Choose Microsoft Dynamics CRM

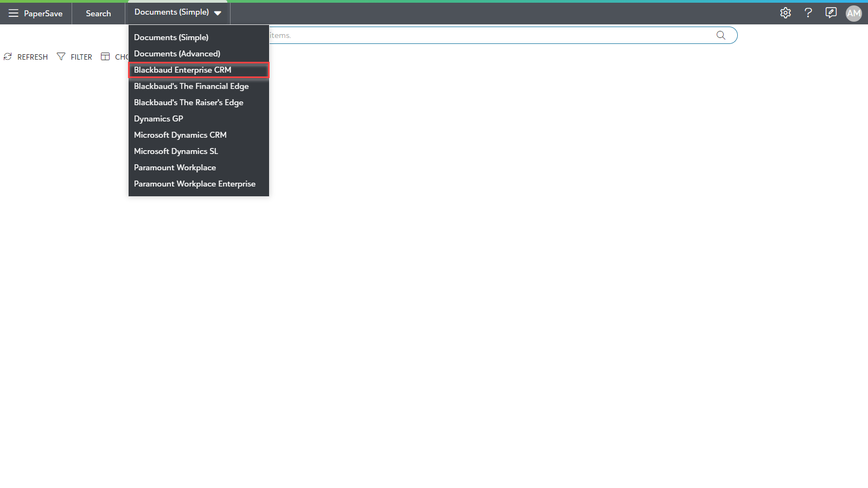click(x=180, y=135)
